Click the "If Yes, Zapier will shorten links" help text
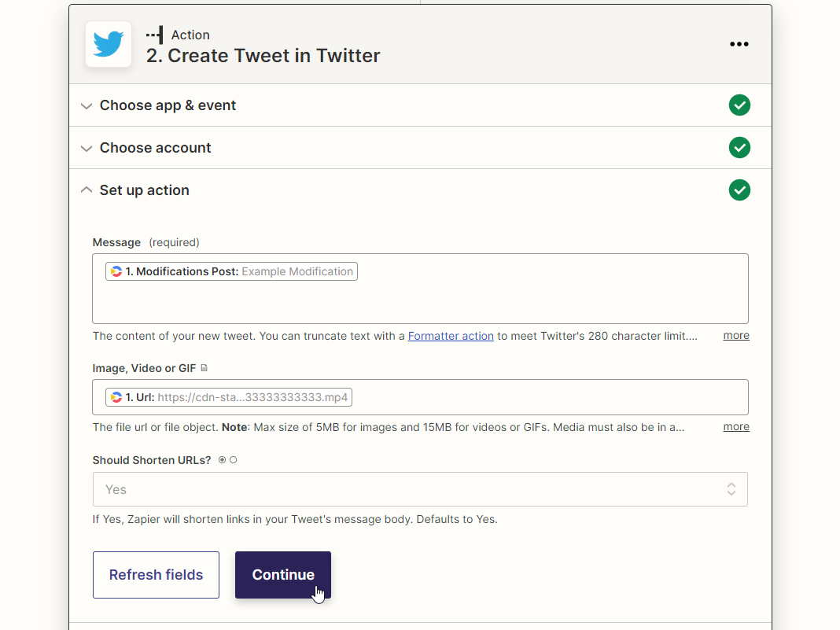 pos(295,519)
